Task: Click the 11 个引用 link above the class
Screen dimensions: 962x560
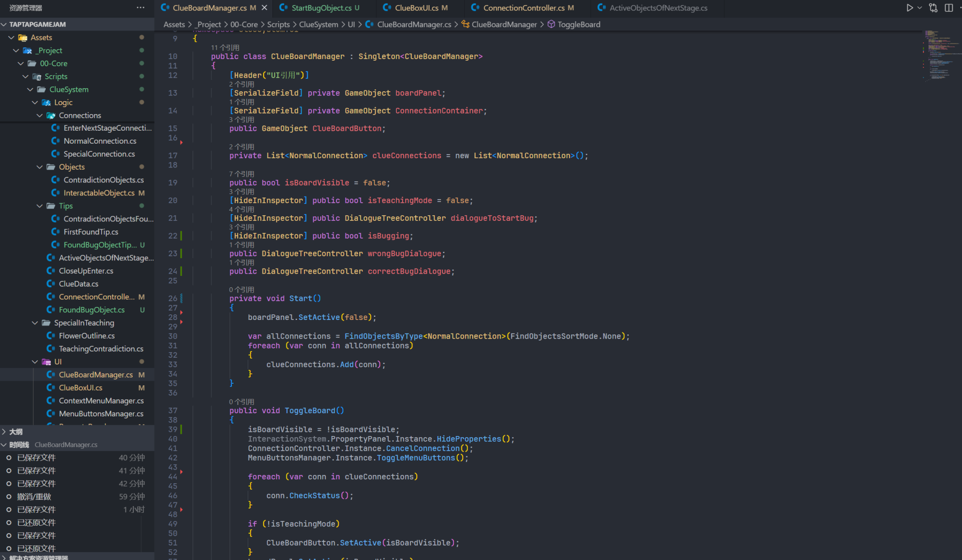Action: click(225, 48)
